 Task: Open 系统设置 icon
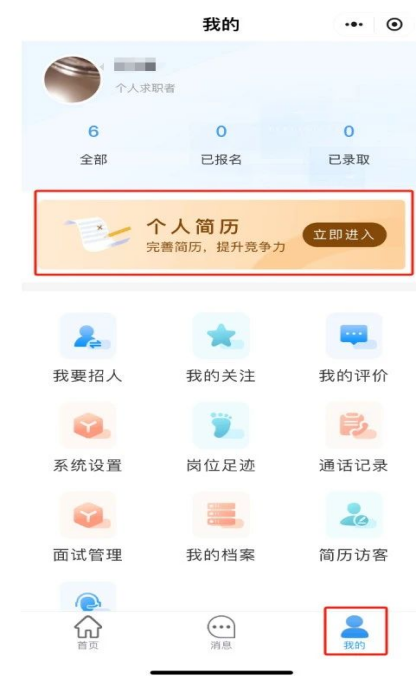click(88, 426)
